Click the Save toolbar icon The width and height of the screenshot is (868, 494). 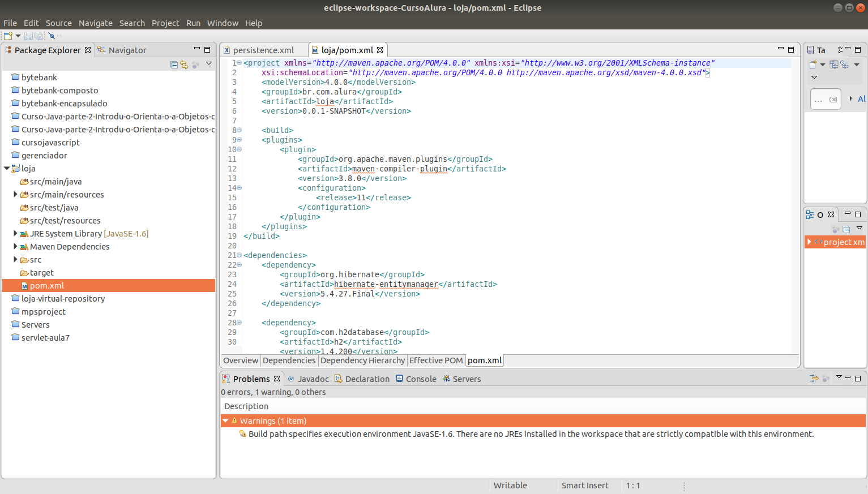pyautogui.click(x=28, y=36)
